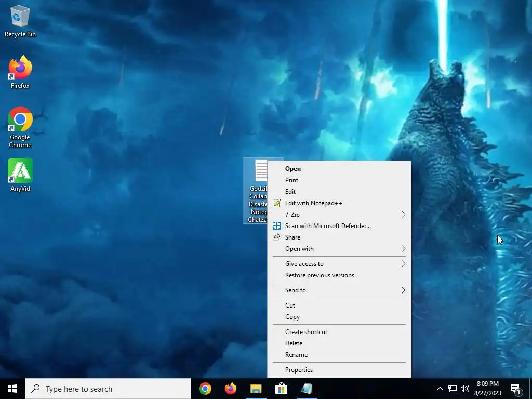Viewport: 532px width, 399px height.
Task: Select the Firefox desktop shortcut
Action: [x=20, y=72]
